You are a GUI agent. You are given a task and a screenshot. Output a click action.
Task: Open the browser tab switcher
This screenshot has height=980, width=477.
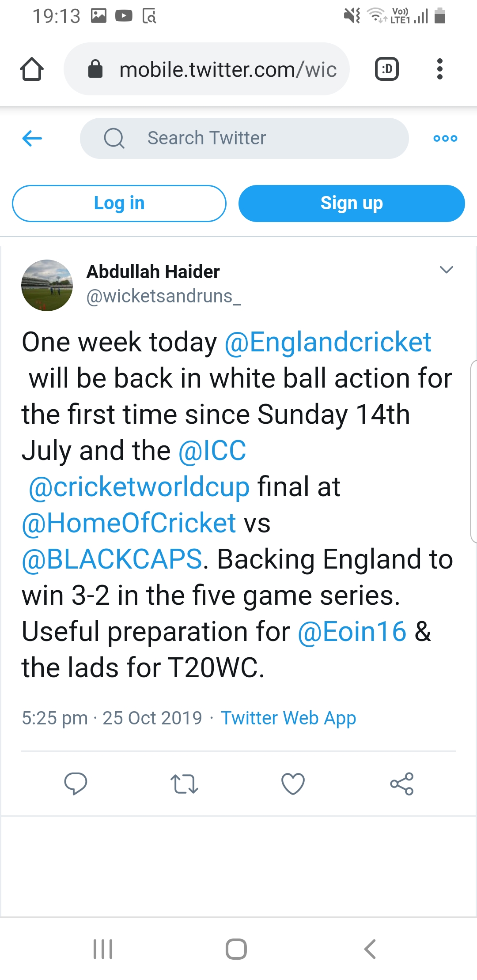coord(386,69)
